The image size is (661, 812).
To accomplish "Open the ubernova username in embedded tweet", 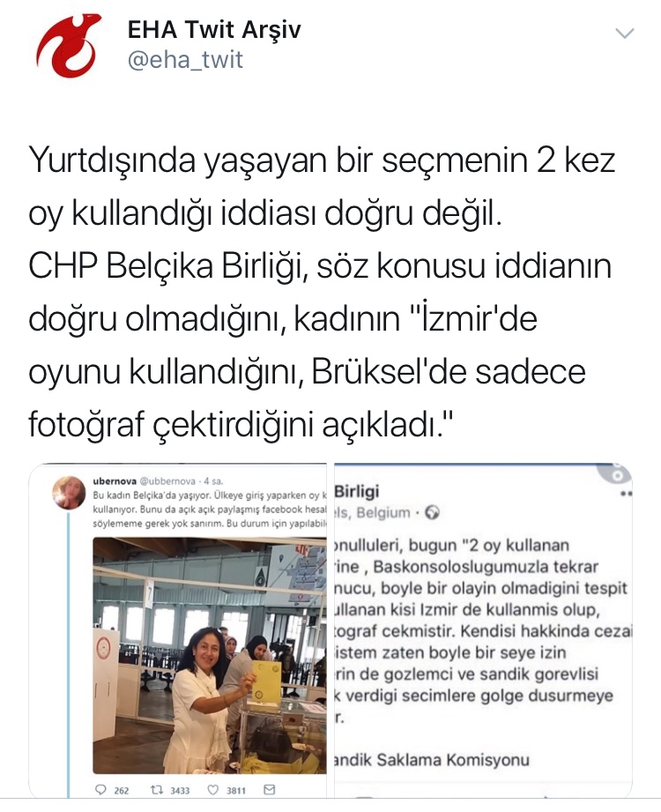I will click(115, 481).
